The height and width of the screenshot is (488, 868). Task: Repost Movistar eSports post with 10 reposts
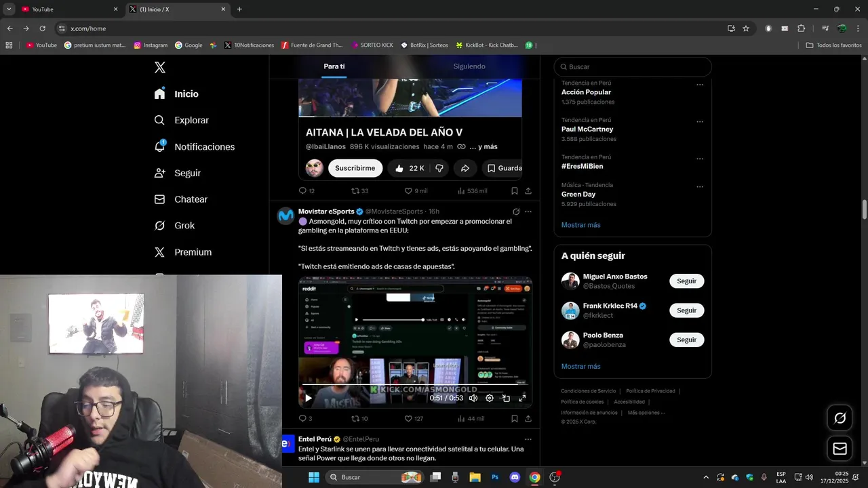pos(359,419)
